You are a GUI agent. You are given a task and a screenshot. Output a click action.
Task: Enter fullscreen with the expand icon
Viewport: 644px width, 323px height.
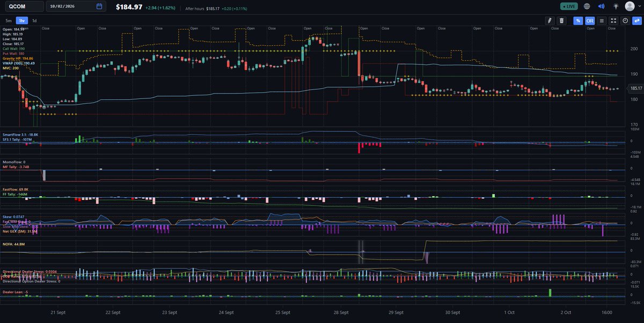pyautogui.click(x=613, y=20)
